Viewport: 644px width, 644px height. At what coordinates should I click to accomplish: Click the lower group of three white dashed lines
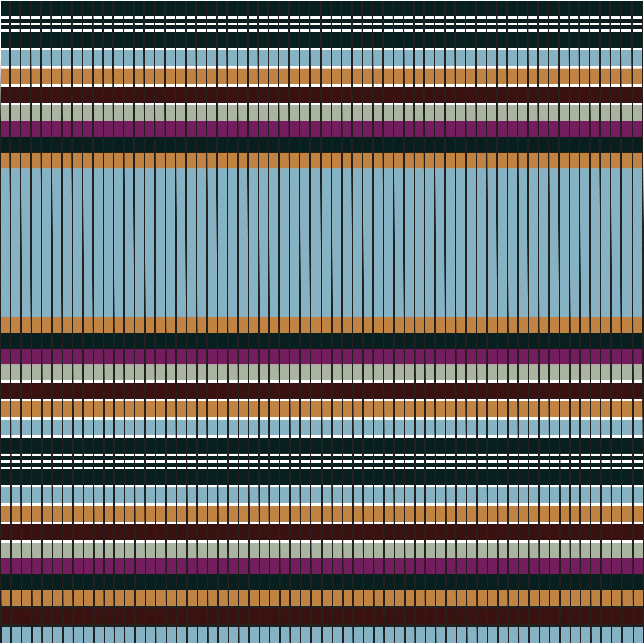coord(327,461)
